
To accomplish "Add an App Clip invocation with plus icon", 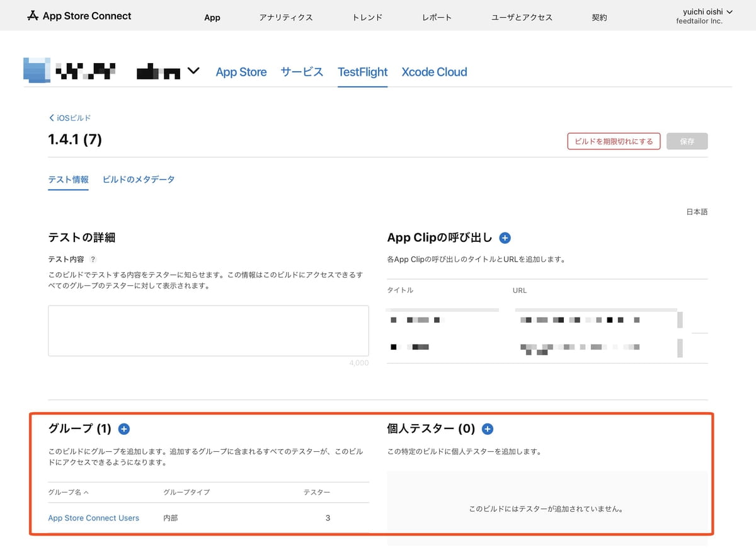I will pyautogui.click(x=505, y=238).
